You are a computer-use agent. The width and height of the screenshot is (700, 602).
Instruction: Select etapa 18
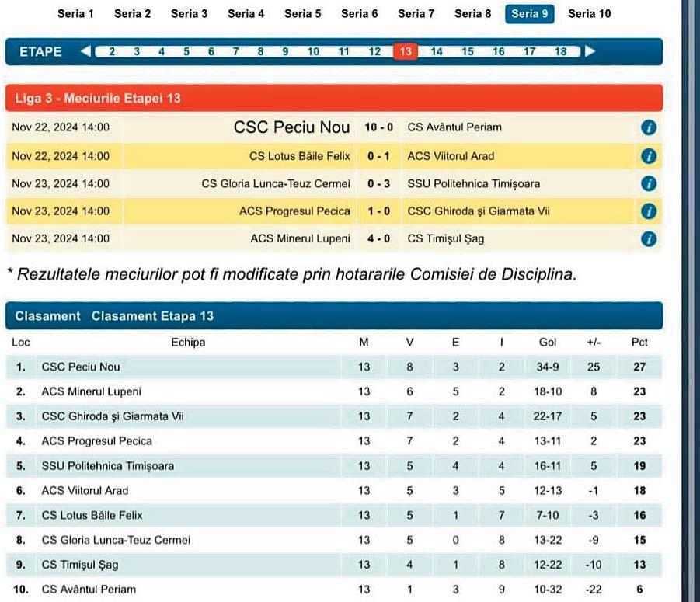[x=560, y=52]
